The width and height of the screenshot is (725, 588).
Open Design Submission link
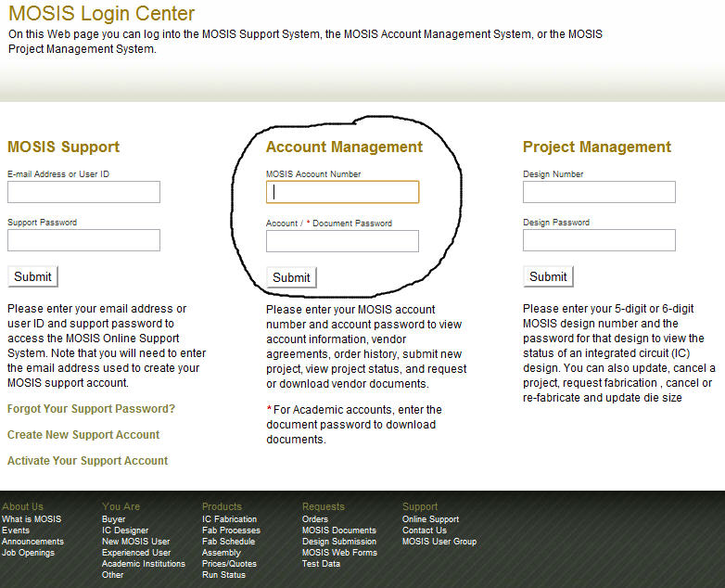click(339, 542)
